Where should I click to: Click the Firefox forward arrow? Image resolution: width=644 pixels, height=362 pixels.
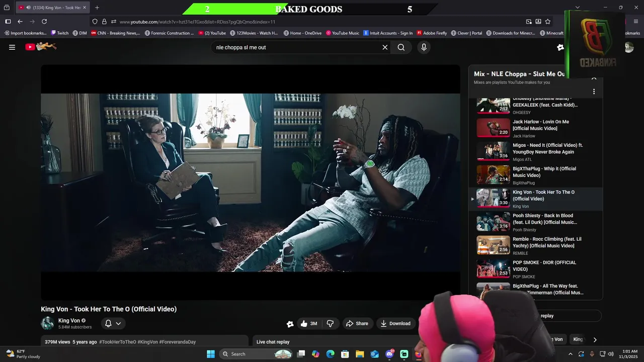tap(32, 22)
